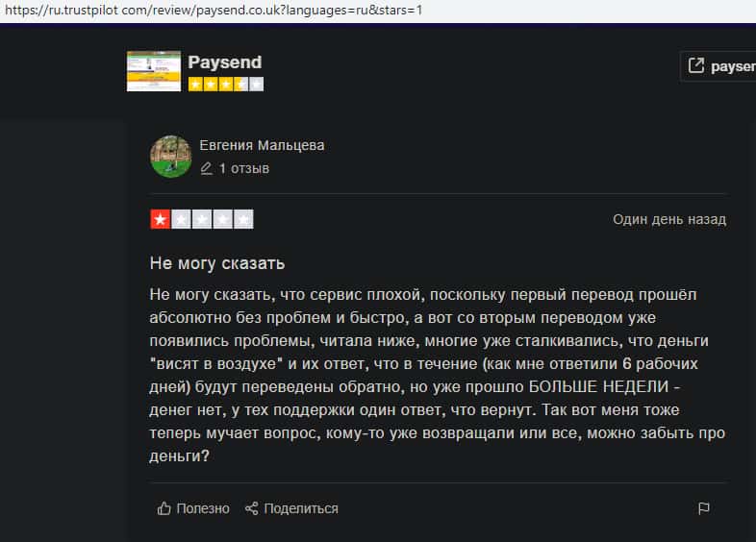This screenshot has height=542, width=756.
Task: Click the 1 отзыв review count
Action: pyautogui.click(x=244, y=168)
